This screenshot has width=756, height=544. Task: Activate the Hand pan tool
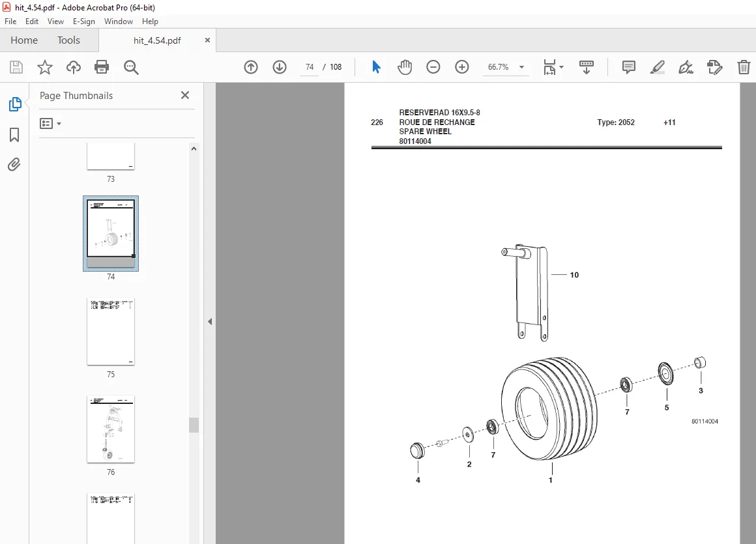coord(405,67)
